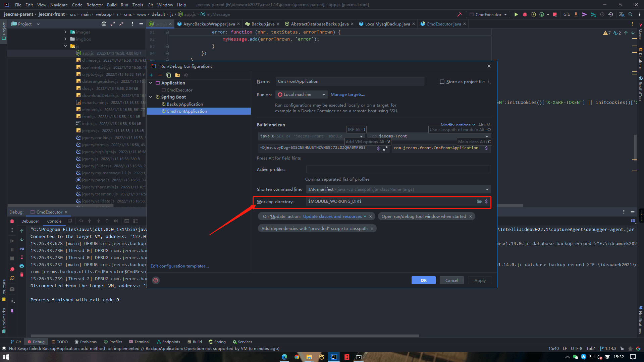Screen dimensions: 644x362
Task: Click the print icon in debug console
Action: tap(22, 266)
